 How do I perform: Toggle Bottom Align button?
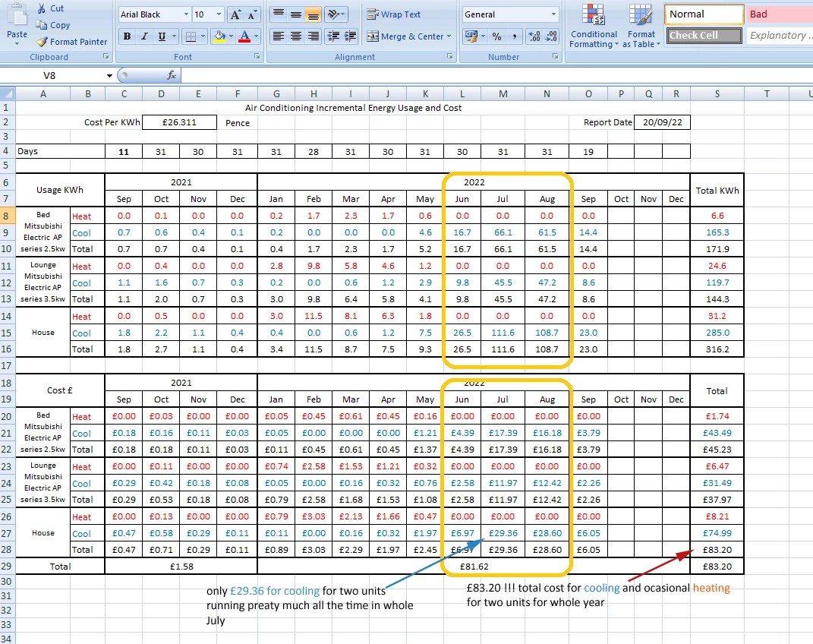click(x=314, y=14)
